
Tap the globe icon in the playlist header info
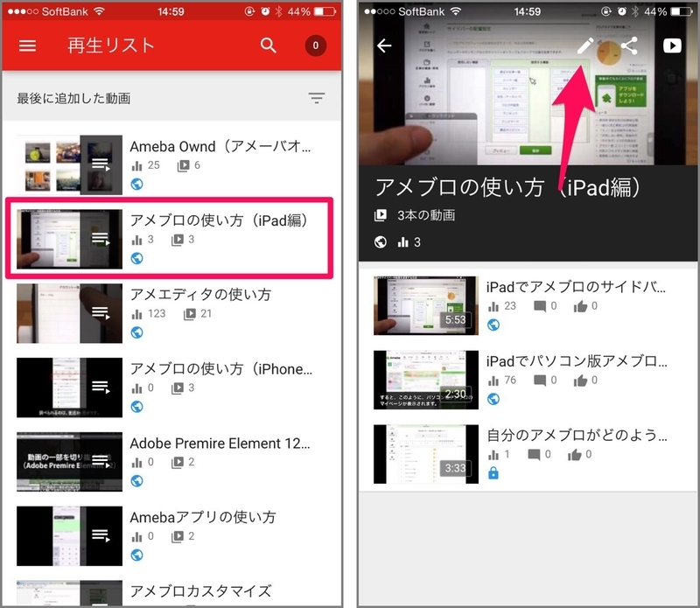[381, 242]
